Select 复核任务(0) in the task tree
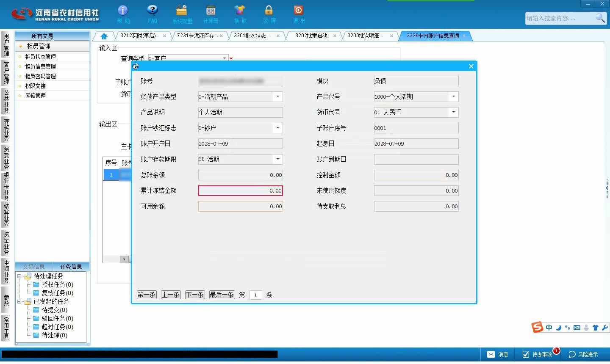Image resolution: width=610 pixels, height=364 pixels. pyautogui.click(x=57, y=293)
